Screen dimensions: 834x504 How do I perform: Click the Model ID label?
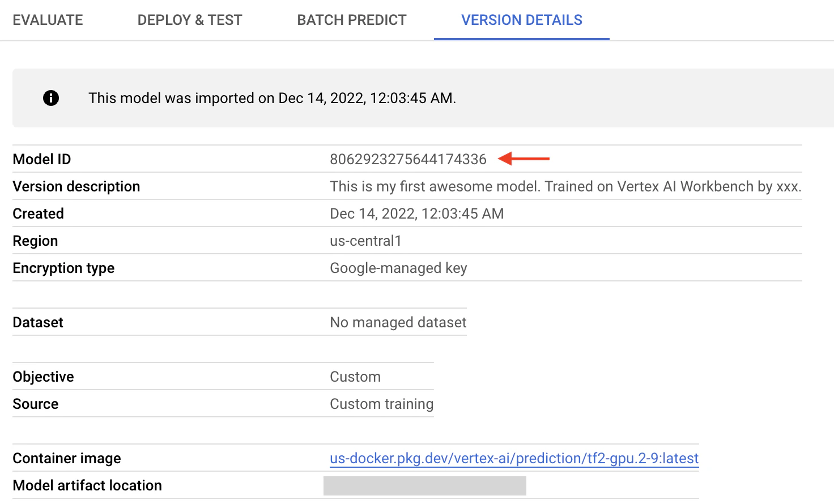click(x=42, y=159)
